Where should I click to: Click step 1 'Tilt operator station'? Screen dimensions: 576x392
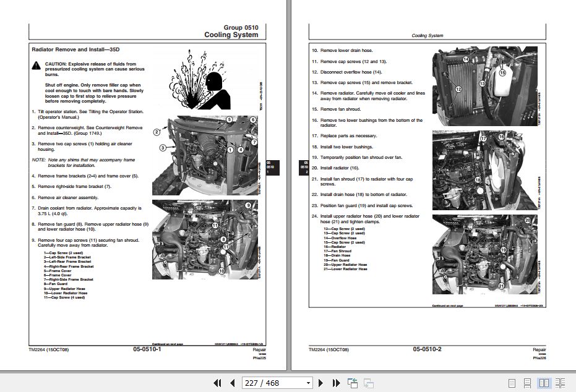(x=87, y=114)
